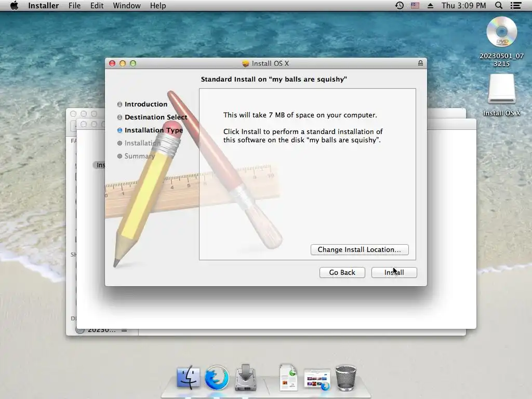
Task: Open the Installer application menu
Action: [44, 6]
